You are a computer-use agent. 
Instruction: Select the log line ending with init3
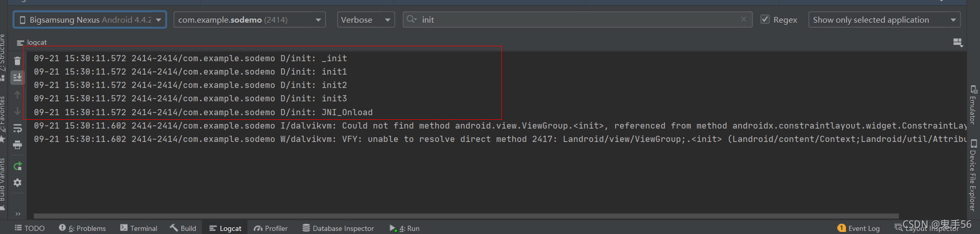pyautogui.click(x=191, y=98)
